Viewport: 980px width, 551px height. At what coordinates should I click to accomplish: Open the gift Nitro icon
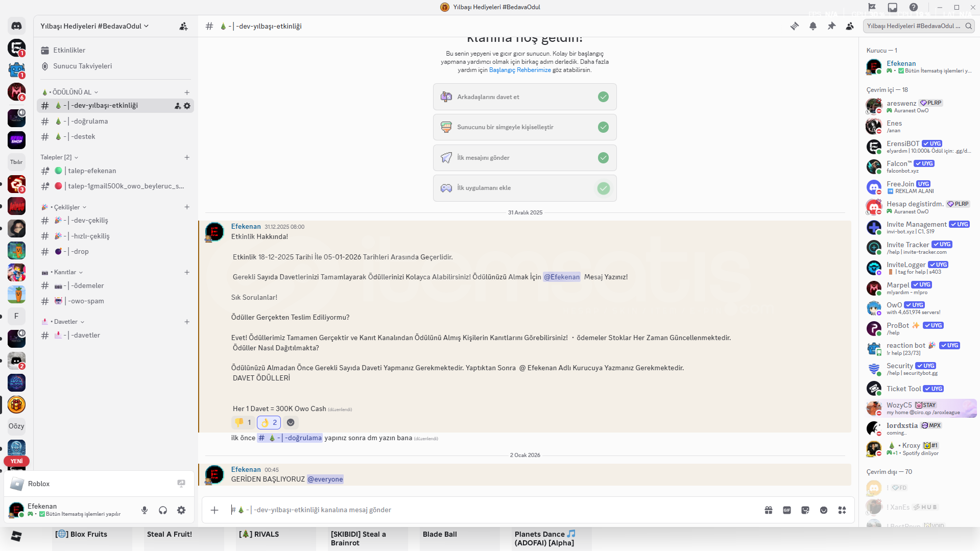pos(769,510)
